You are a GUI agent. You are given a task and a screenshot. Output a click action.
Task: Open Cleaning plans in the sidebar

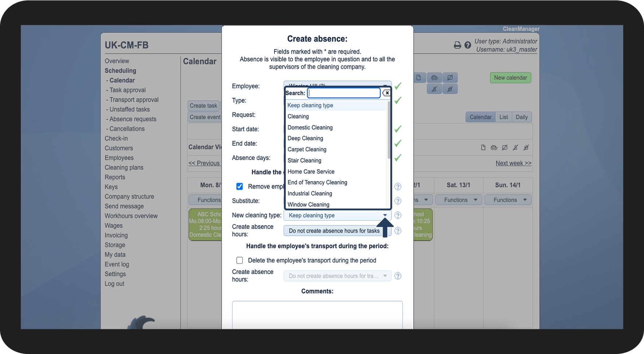point(124,168)
